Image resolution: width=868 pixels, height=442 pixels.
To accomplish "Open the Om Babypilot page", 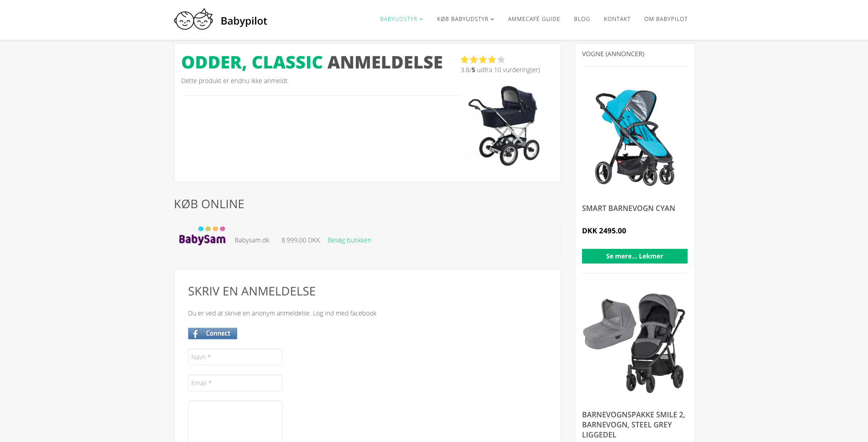I will (666, 19).
